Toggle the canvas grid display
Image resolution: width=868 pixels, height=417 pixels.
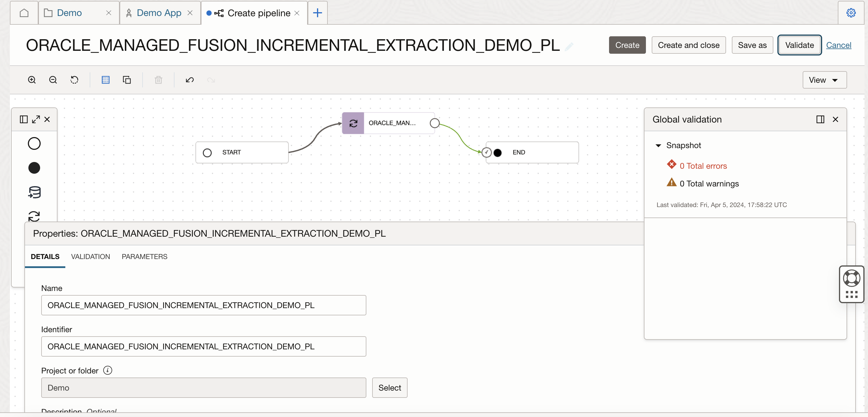[x=105, y=80]
